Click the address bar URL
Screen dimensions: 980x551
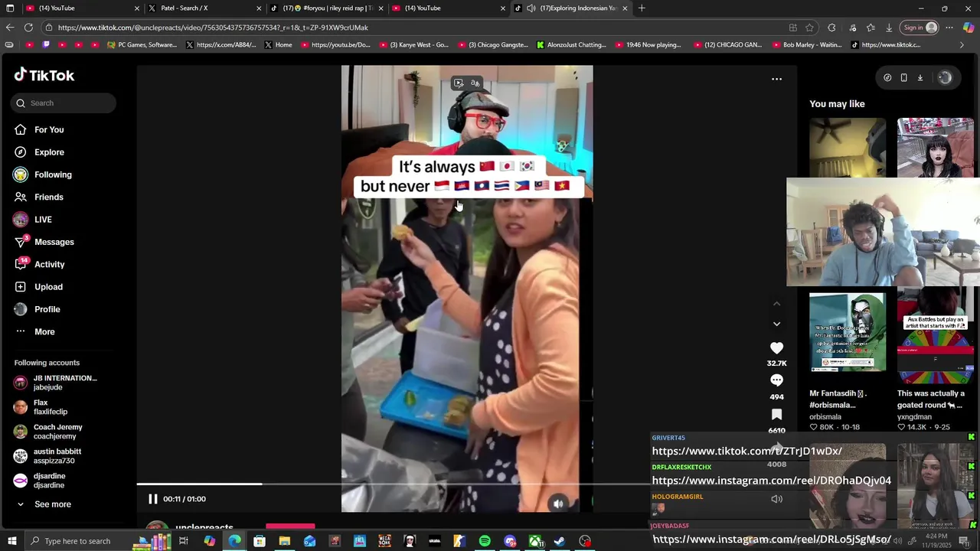pyautogui.click(x=213, y=28)
